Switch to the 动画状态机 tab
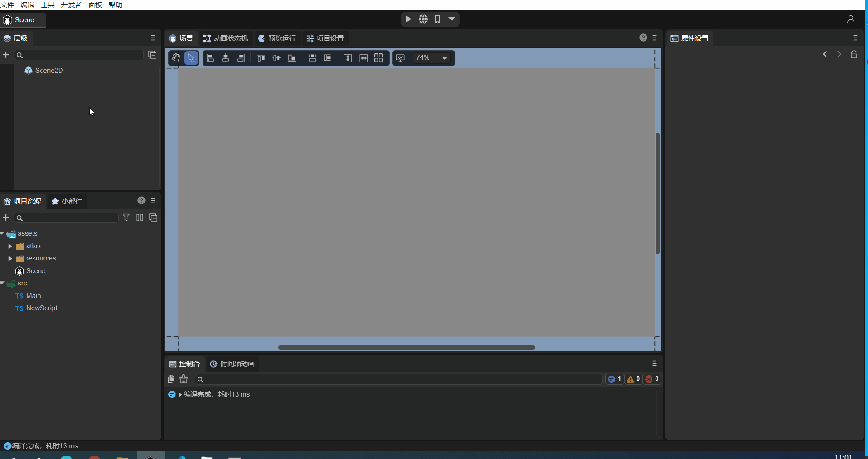The width and height of the screenshot is (868, 459). click(x=226, y=38)
